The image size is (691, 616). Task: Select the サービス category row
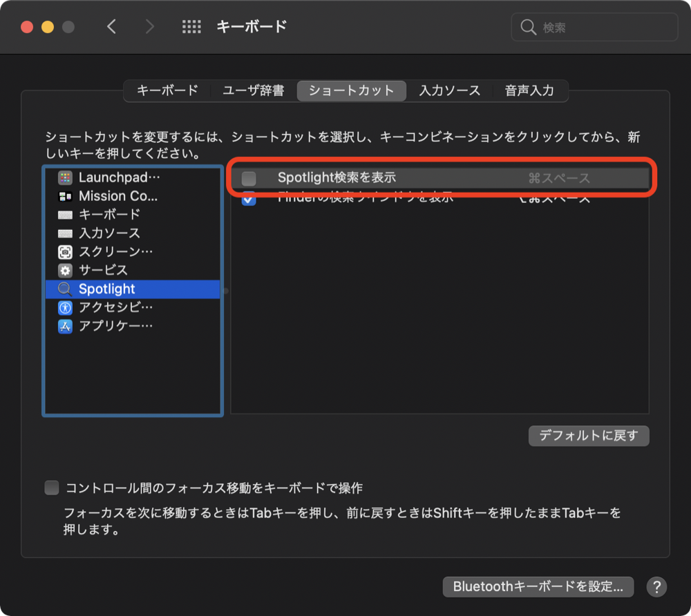pyautogui.click(x=133, y=270)
